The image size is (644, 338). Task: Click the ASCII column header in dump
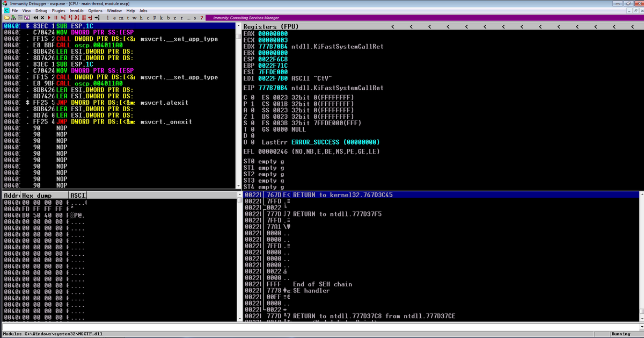coord(78,195)
